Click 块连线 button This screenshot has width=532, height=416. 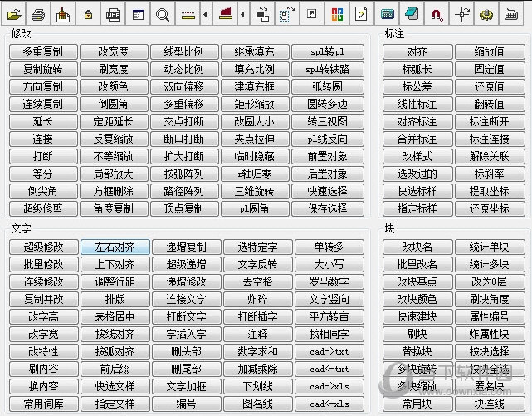(x=489, y=404)
